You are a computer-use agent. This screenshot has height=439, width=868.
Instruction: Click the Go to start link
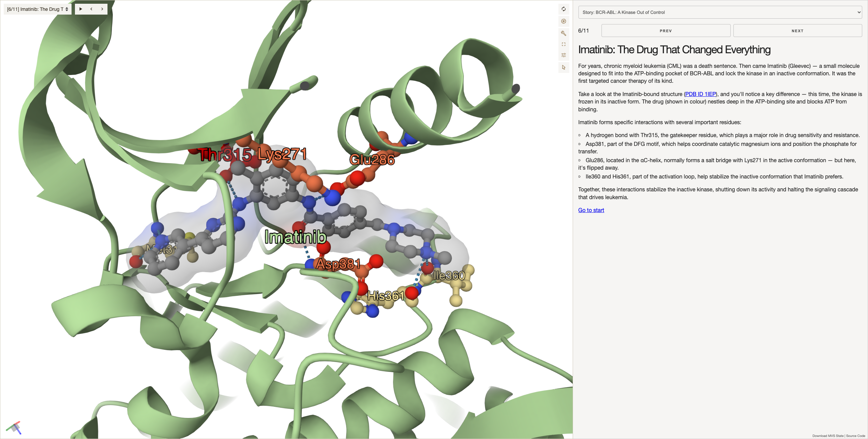[x=591, y=210]
